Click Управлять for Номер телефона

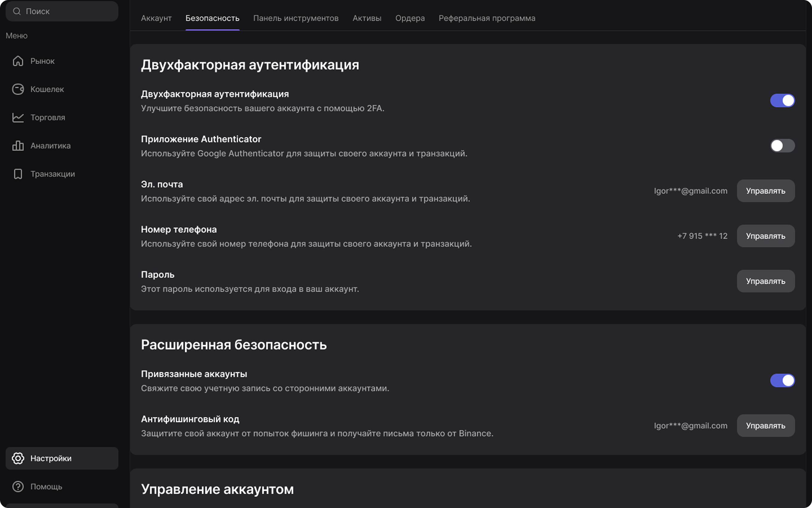766,236
